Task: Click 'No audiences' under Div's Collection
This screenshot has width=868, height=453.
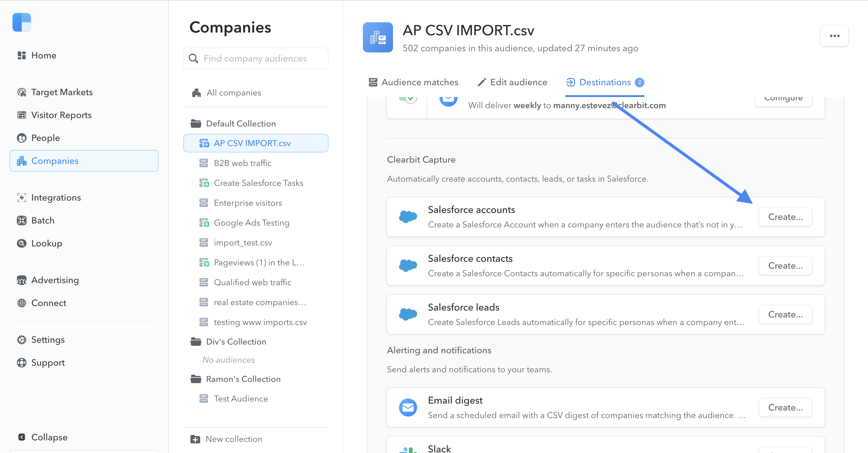Action: point(228,360)
